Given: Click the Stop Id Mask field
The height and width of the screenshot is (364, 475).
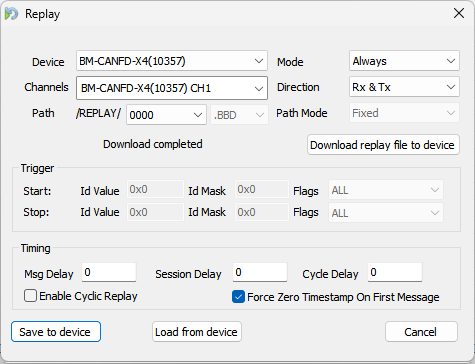Looking at the screenshot, I should pos(262,212).
